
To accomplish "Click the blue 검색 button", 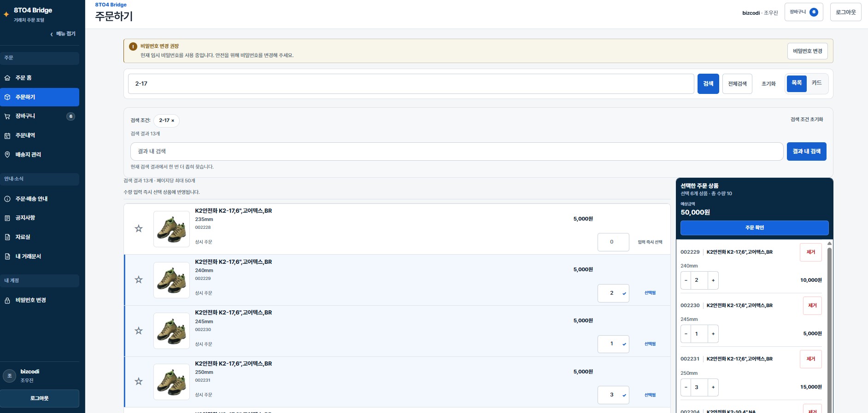I will click(708, 84).
